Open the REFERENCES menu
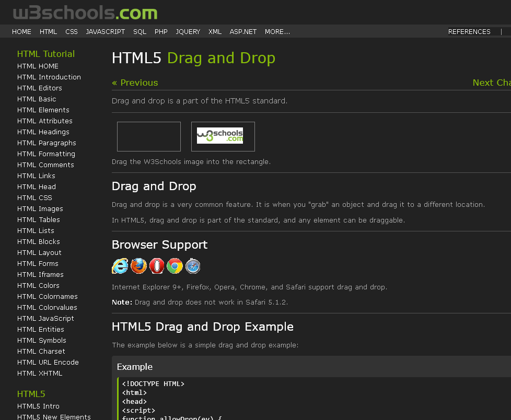This screenshot has height=420, width=511. (x=469, y=31)
